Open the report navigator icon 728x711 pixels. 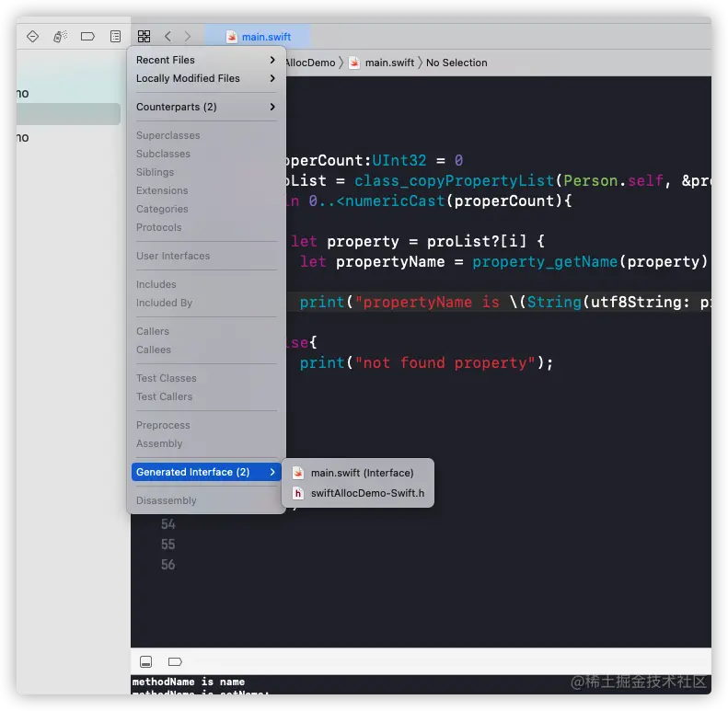coord(115,36)
